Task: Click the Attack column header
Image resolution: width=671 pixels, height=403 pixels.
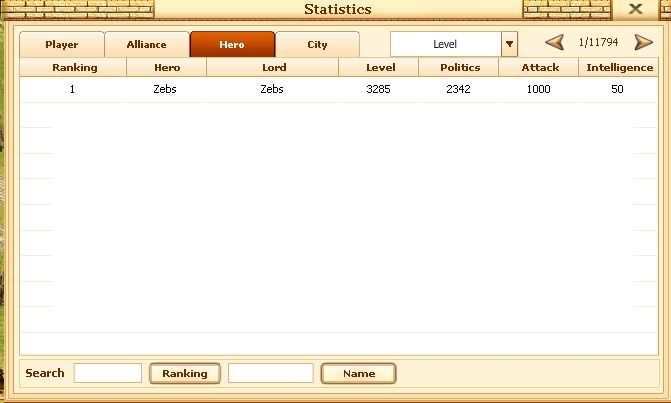Action: [540, 68]
